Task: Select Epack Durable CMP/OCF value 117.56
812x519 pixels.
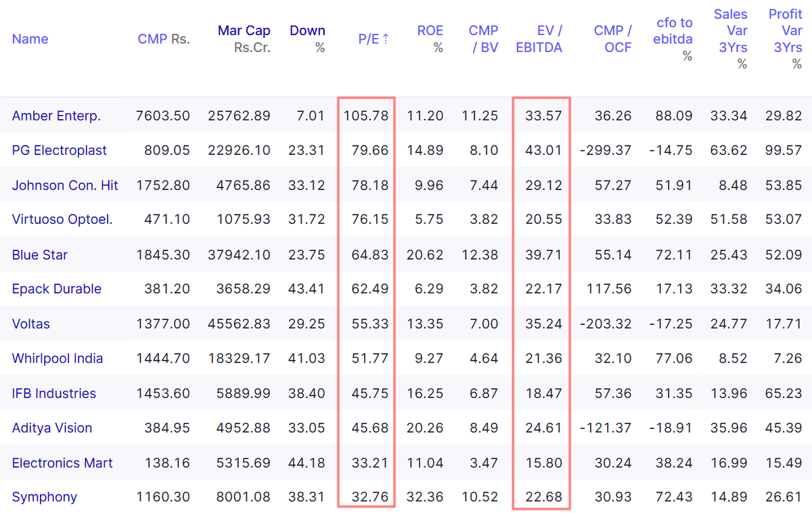Action: [x=610, y=289]
